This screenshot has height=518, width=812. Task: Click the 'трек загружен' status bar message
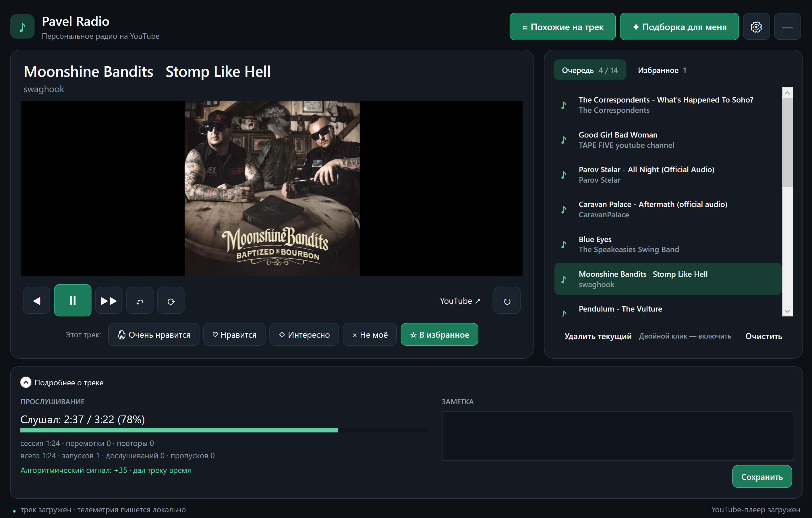click(103, 510)
